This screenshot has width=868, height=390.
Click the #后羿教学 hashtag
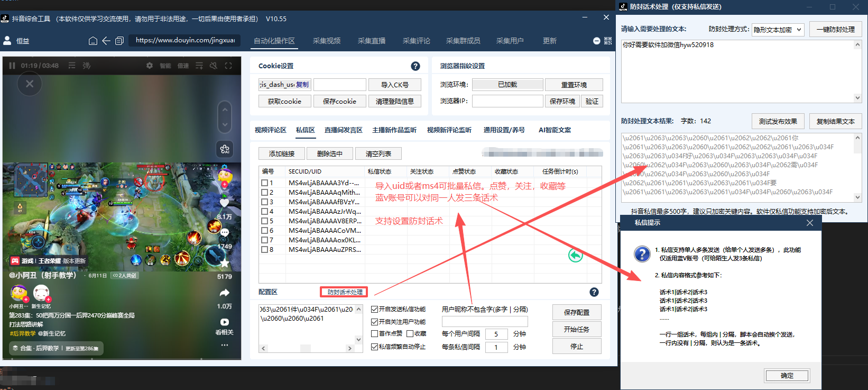pos(23,333)
